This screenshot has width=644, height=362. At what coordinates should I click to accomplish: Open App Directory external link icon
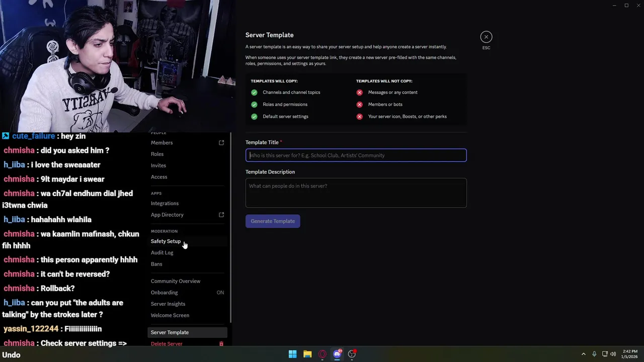pyautogui.click(x=221, y=215)
